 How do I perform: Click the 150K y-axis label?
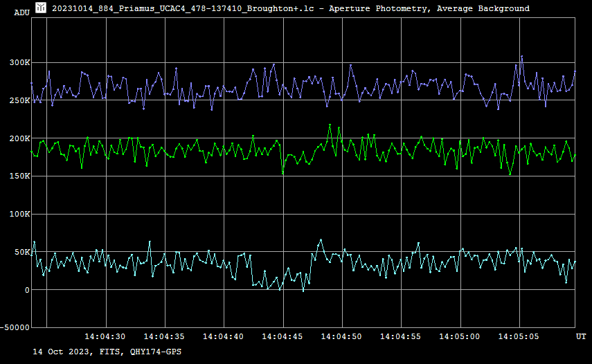(x=19, y=176)
